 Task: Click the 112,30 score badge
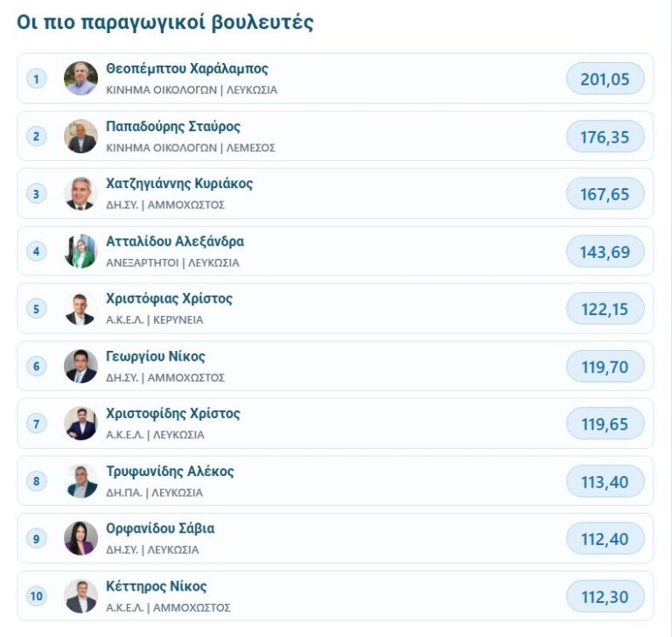(x=605, y=597)
